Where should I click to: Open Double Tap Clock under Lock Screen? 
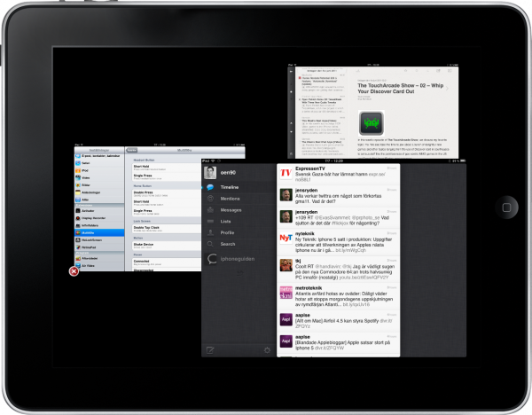click(x=167, y=229)
